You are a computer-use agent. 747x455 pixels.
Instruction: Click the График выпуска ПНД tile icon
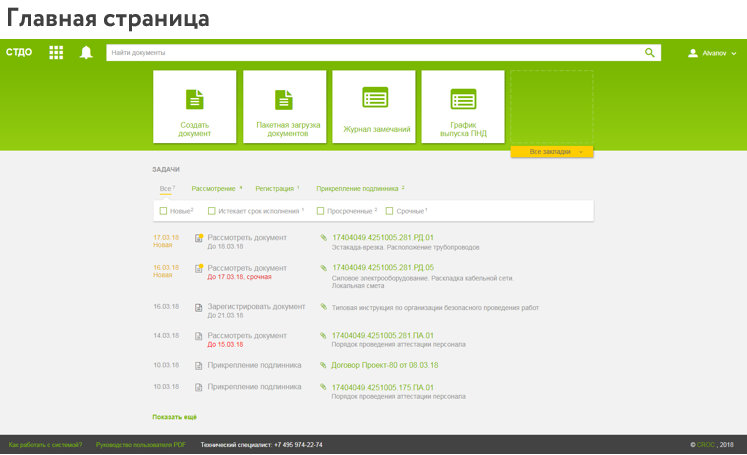[x=463, y=99]
